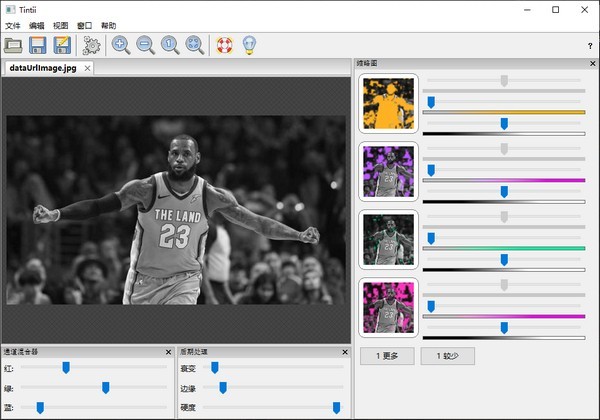The width and height of the screenshot is (600, 420).
Task: Click the Open file toolbar icon
Action: coord(13,46)
